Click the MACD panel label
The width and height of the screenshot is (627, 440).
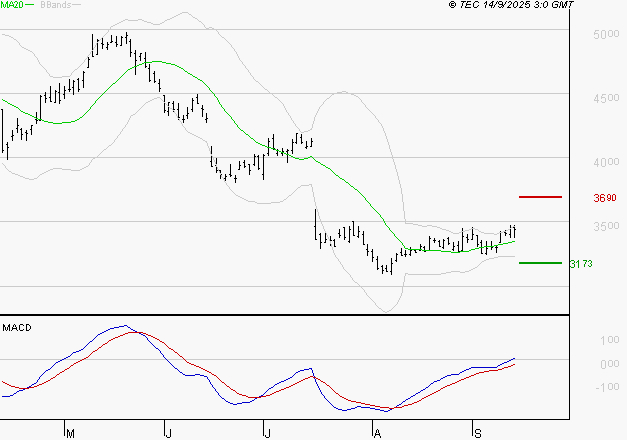pos(17,328)
